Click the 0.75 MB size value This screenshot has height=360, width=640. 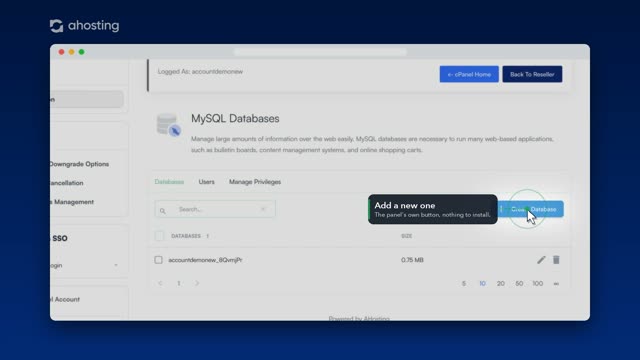[412, 260]
